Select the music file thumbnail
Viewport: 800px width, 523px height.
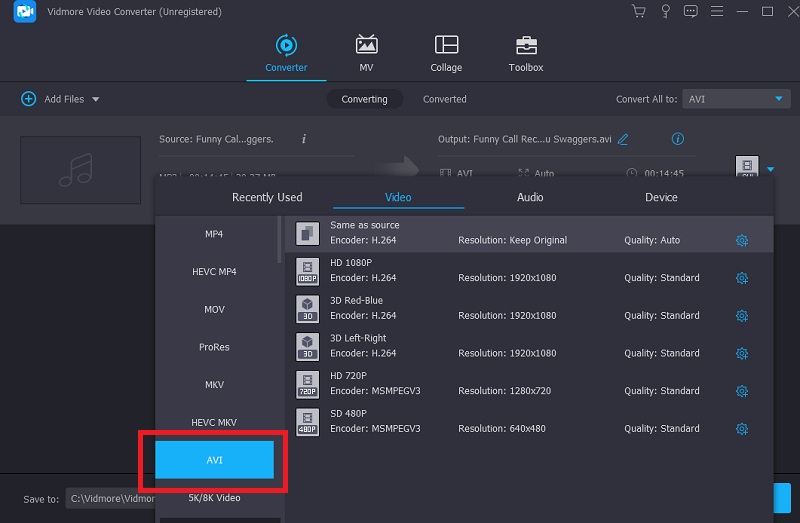tap(80, 169)
